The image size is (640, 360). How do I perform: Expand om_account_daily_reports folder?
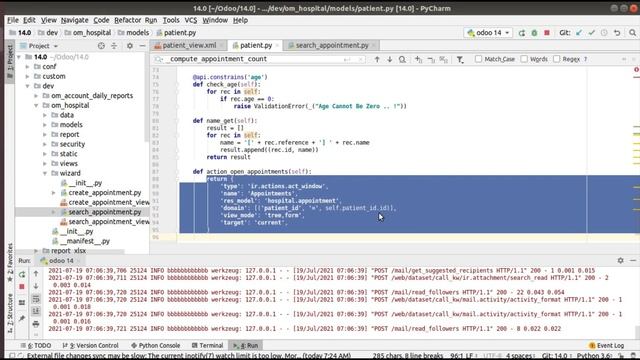pyautogui.click(x=36, y=96)
